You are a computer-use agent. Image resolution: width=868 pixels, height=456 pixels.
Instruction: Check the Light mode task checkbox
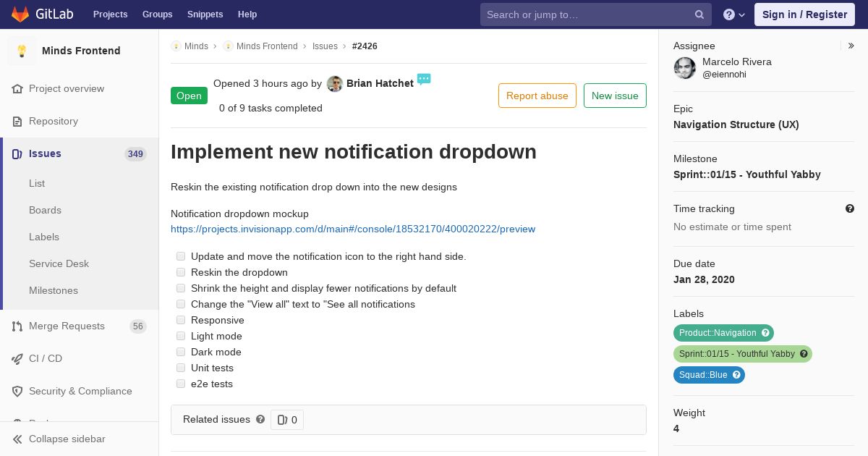pos(181,336)
